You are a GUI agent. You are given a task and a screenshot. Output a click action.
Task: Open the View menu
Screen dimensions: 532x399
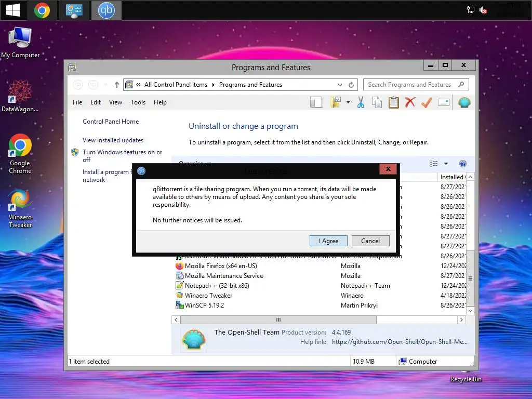point(115,102)
